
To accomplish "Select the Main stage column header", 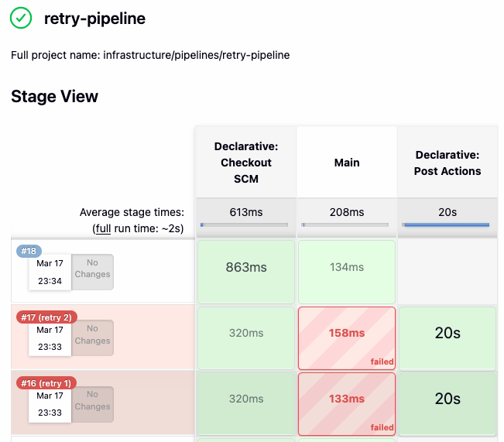I will 347,163.
